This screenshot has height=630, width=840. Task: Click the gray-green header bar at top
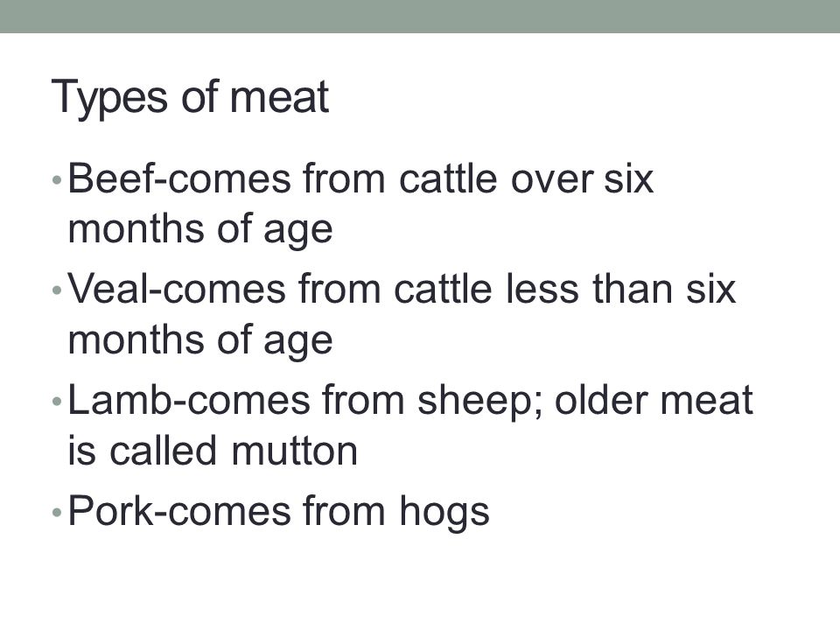point(420,16)
